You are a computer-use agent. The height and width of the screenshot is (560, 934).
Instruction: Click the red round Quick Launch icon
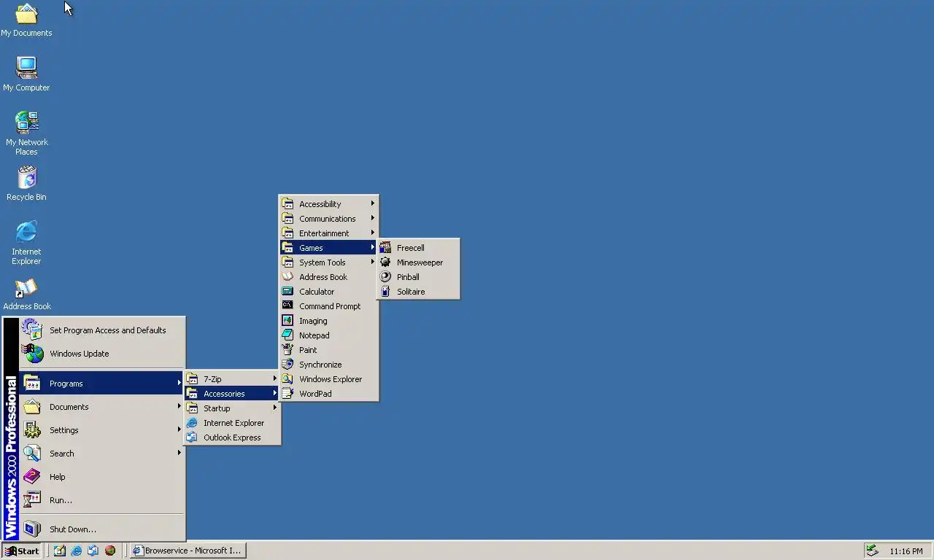110,551
